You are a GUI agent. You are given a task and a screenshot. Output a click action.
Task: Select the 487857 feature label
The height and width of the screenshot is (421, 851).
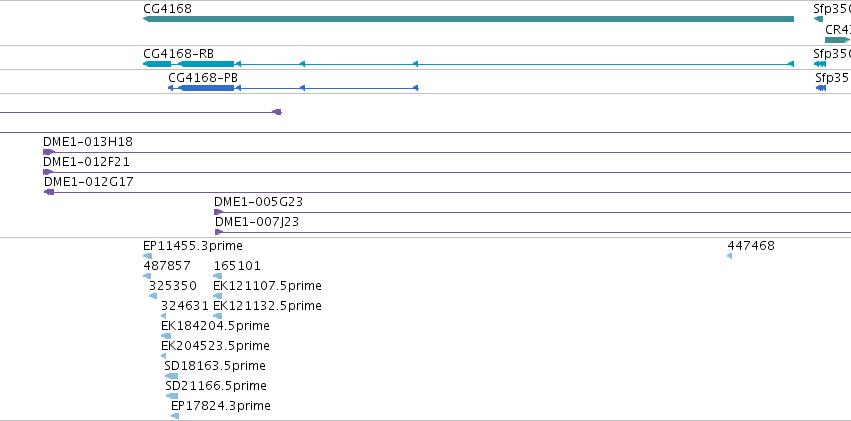[x=167, y=266]
